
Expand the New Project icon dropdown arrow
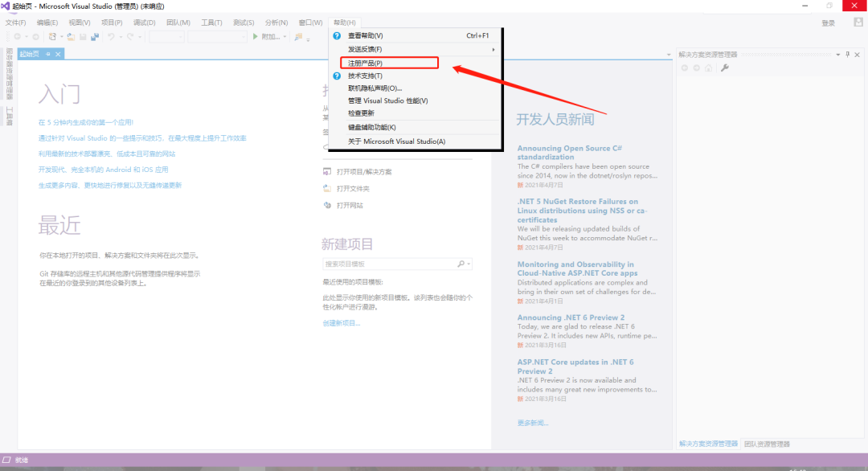click(61, 37)
